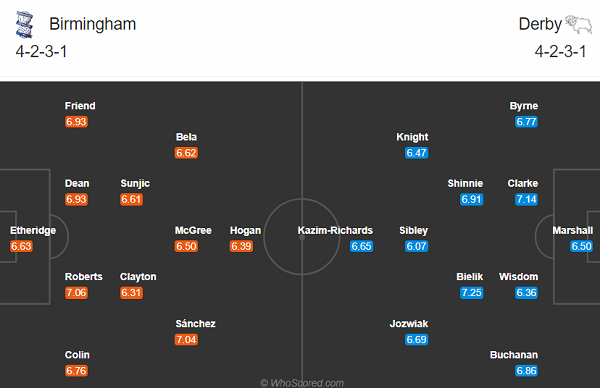The height and width of the screenshot is (388, 600).
Task: Select Etheridge's 6.63 rating badge
Action: pyautogui.click(x=21, y=246)
